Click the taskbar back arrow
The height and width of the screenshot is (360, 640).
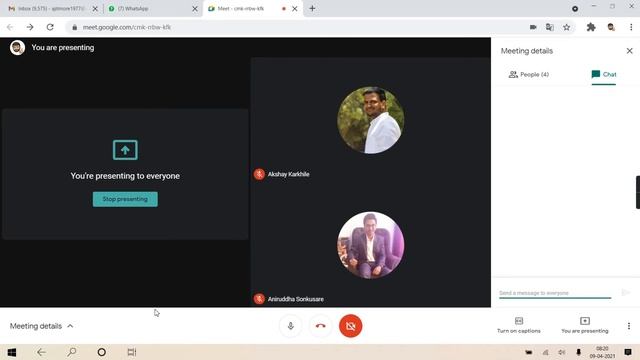point(41,352)
